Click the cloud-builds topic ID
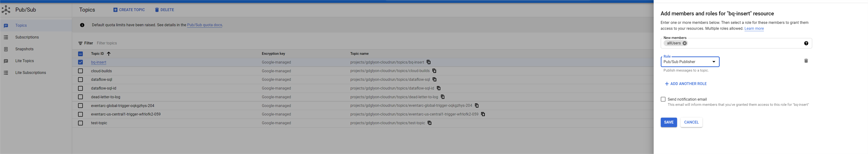Viewport: 868px width, 154px height. pyautogui.click(x=101, y=71)
